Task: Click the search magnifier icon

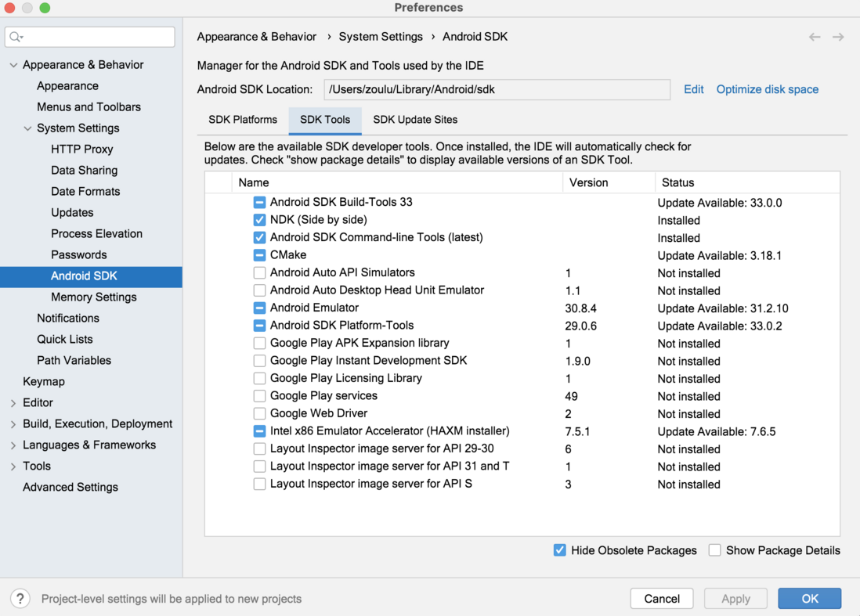Action: [x=16, y=37]
